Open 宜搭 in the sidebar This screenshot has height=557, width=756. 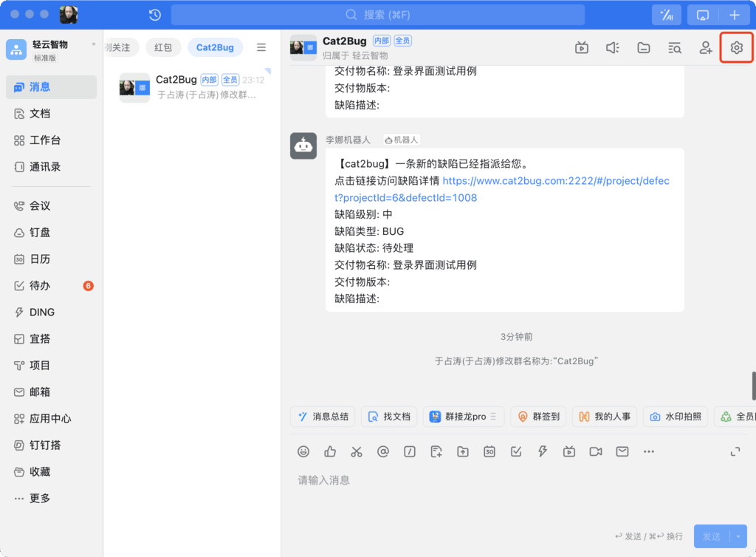(51, 339)
